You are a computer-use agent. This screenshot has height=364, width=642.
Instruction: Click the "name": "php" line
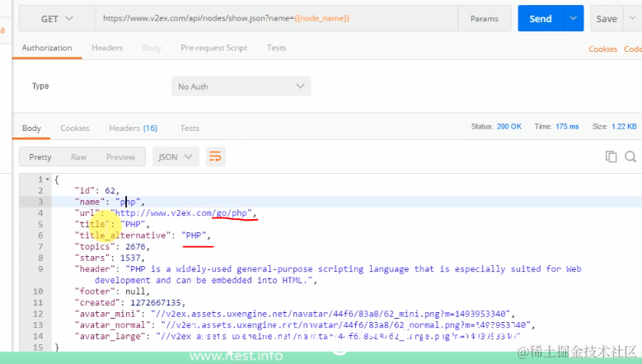[x=110, y=202]
